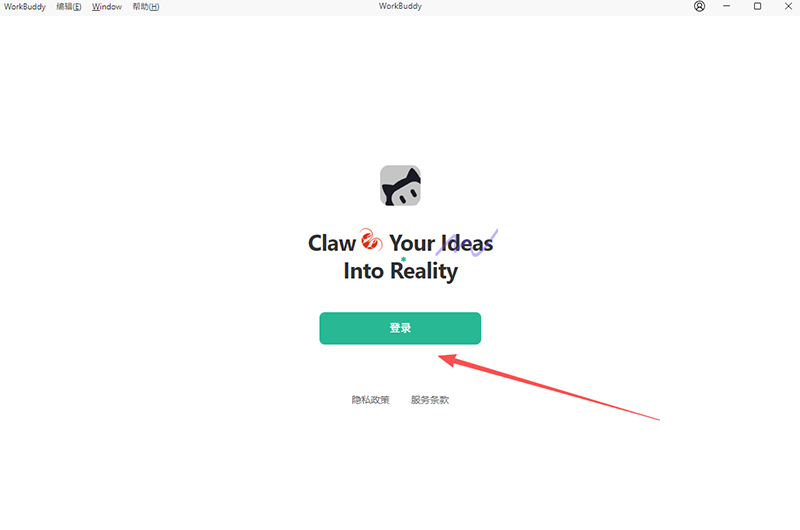Click the word Claw in headline
This screenshot has width=800, height=530.
332,243
